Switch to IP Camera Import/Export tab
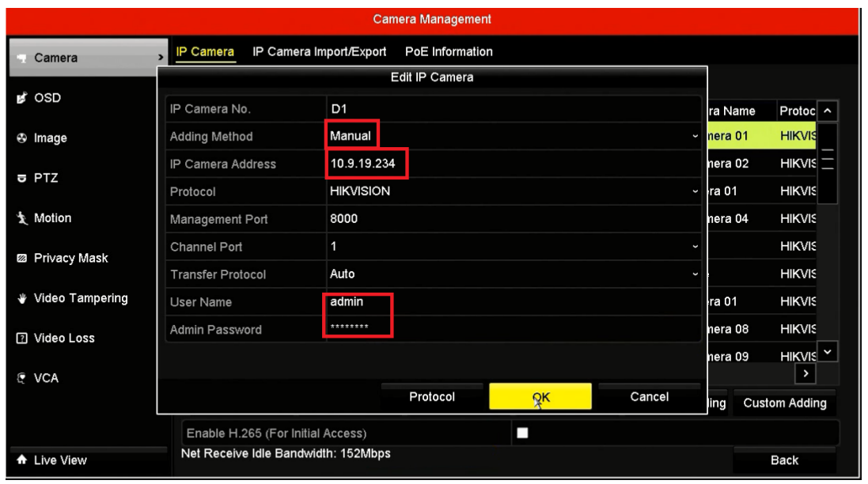868x484 pixels. coord(319,52)
